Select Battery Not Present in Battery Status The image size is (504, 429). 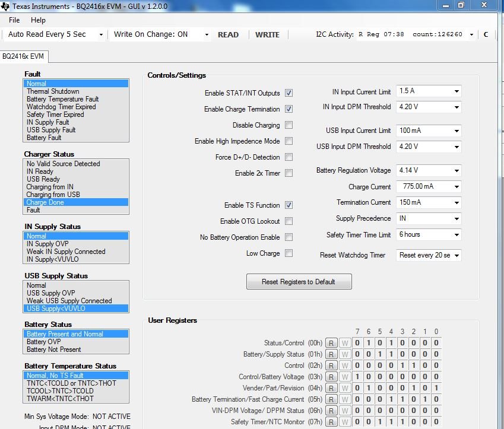click(x=76, y=349)
